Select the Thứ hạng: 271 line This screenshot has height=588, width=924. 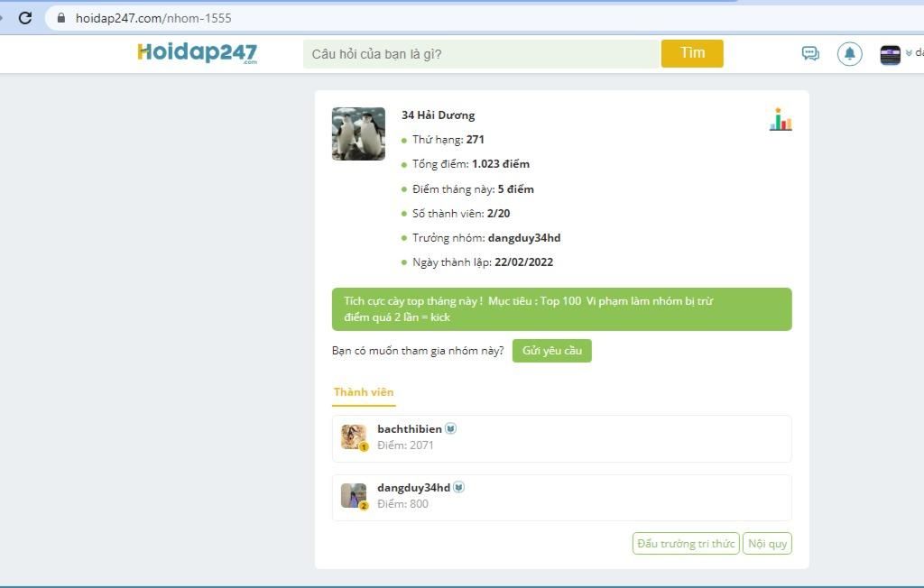[448, 140]
